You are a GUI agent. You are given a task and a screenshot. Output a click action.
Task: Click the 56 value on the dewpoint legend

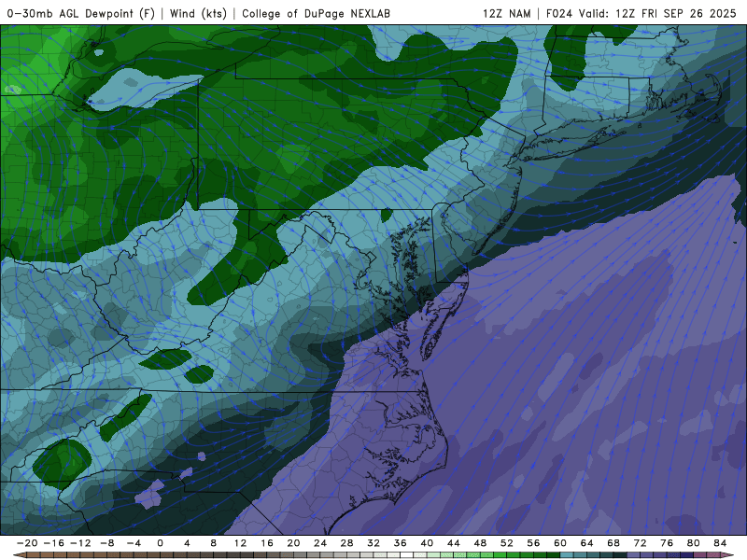[x=533, y=543]
